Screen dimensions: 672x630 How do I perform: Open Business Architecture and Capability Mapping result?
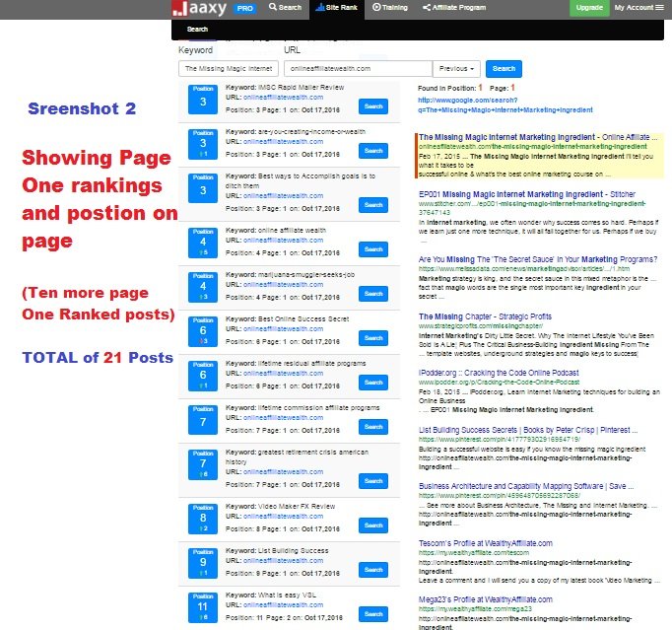526,486
